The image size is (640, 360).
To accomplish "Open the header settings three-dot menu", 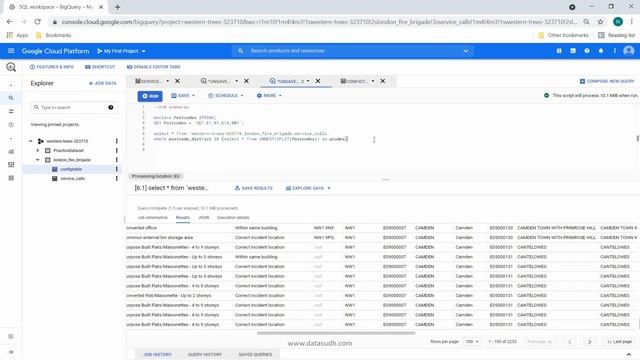I will (x=615, y=51).
